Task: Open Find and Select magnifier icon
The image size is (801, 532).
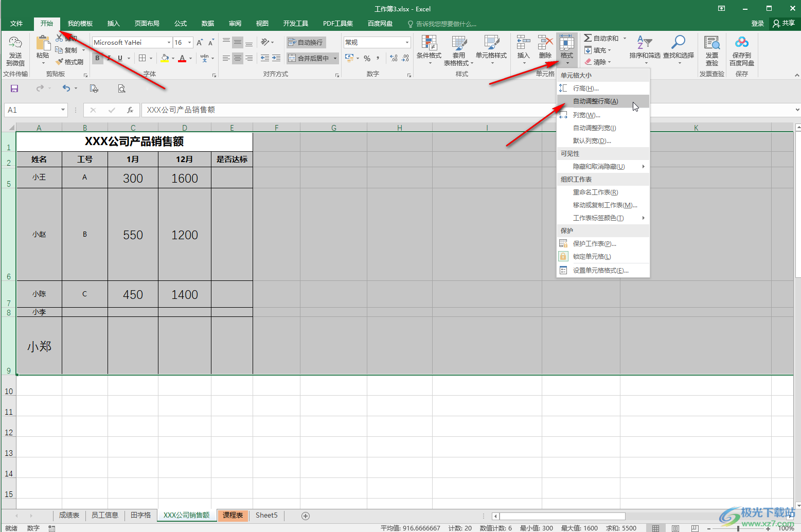Action: [x=678, y=43]
